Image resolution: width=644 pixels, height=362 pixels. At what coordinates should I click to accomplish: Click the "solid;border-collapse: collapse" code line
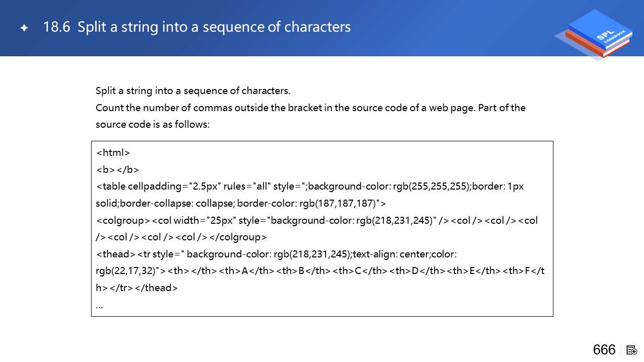coord(240,204)
